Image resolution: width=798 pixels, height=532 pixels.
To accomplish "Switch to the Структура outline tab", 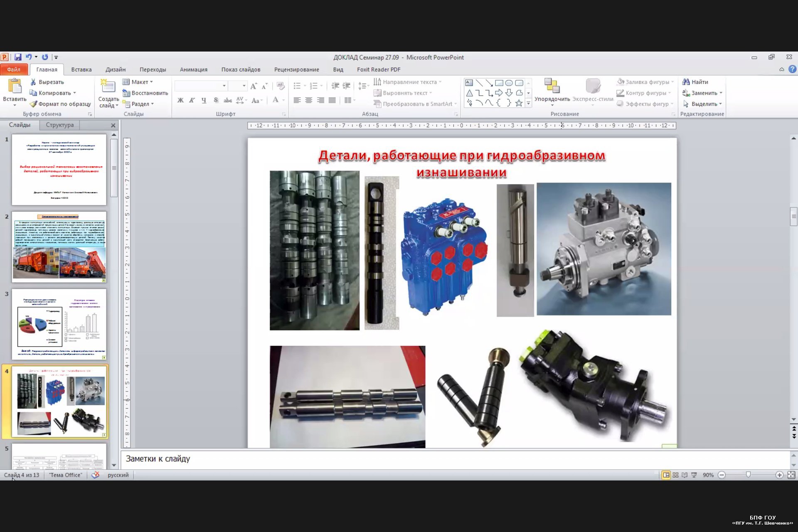I will point(60,125).
